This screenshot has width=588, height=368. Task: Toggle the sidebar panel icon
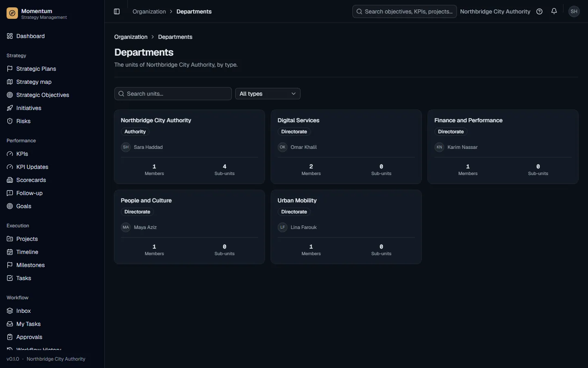click(117, 11)
